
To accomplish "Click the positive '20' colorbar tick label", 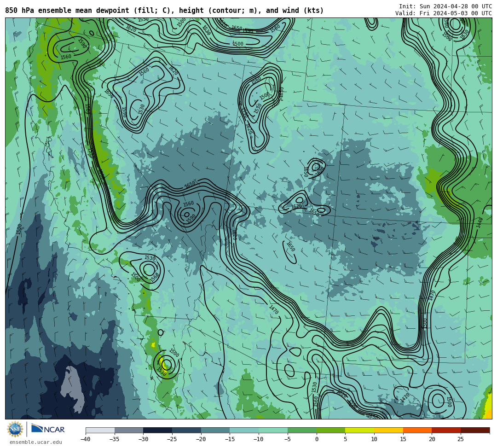I will [432, 439].
